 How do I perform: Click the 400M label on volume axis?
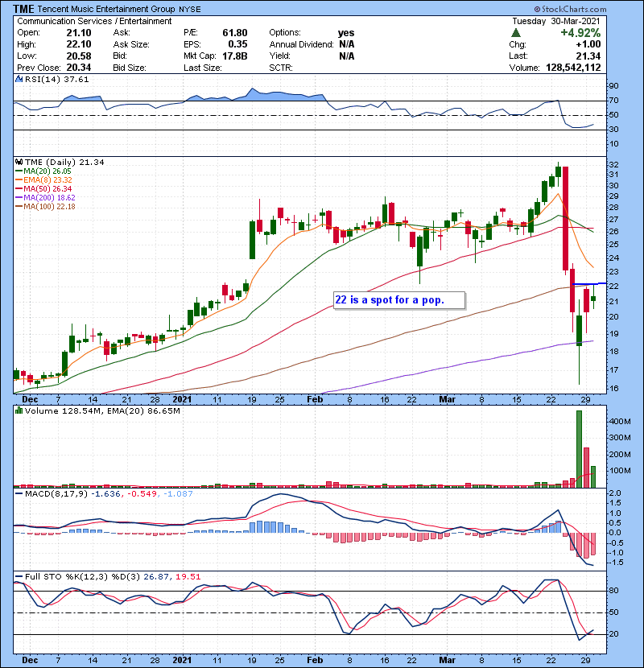620,422
